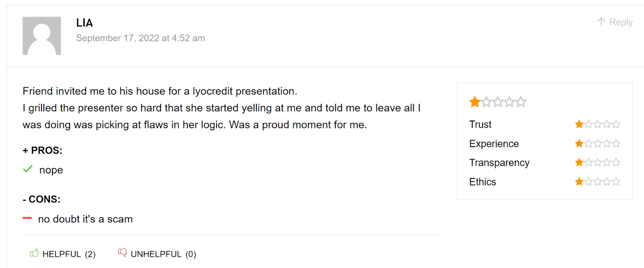Viewport: 644px width, 268px height.
Task: Reply to LIA's review
Action: coord(621,23)
